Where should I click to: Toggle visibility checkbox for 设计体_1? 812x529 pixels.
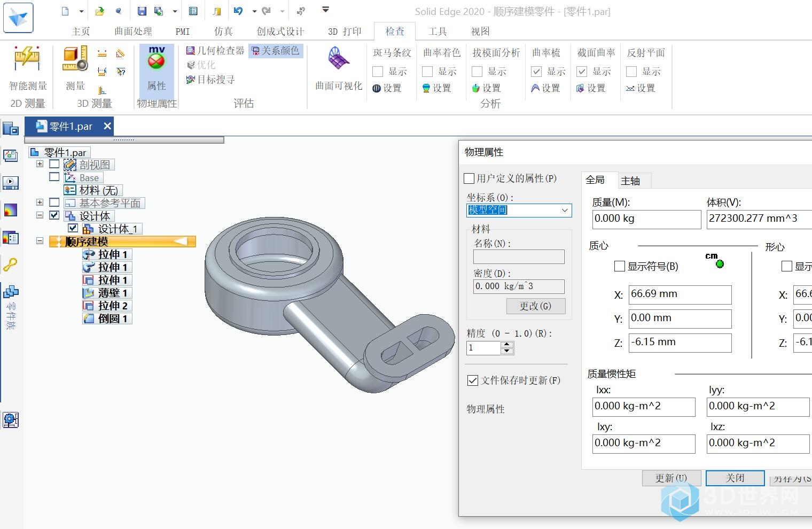point(73,228)
